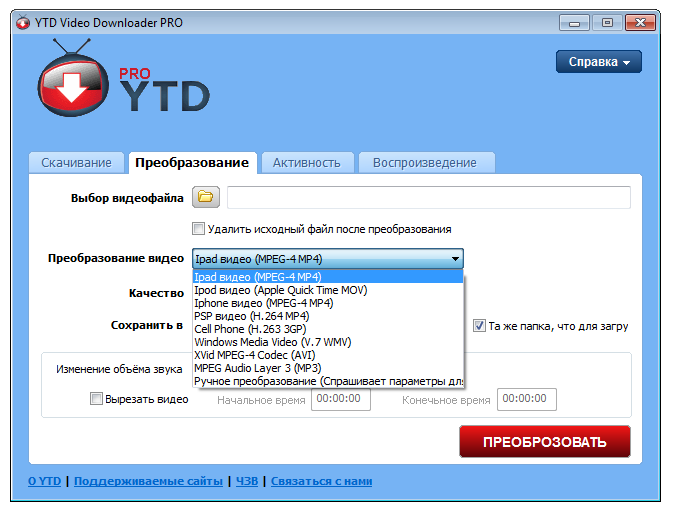Open the Активность tab

[307, 163]
